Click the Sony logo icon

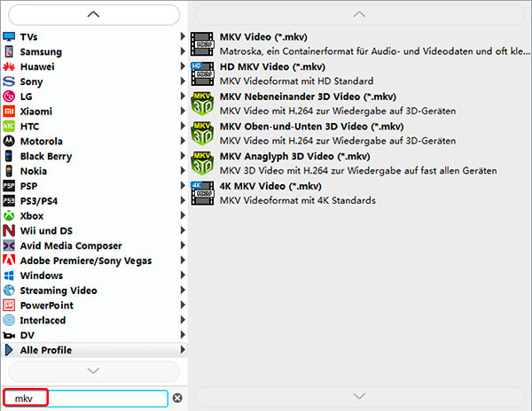coord(9,81)
